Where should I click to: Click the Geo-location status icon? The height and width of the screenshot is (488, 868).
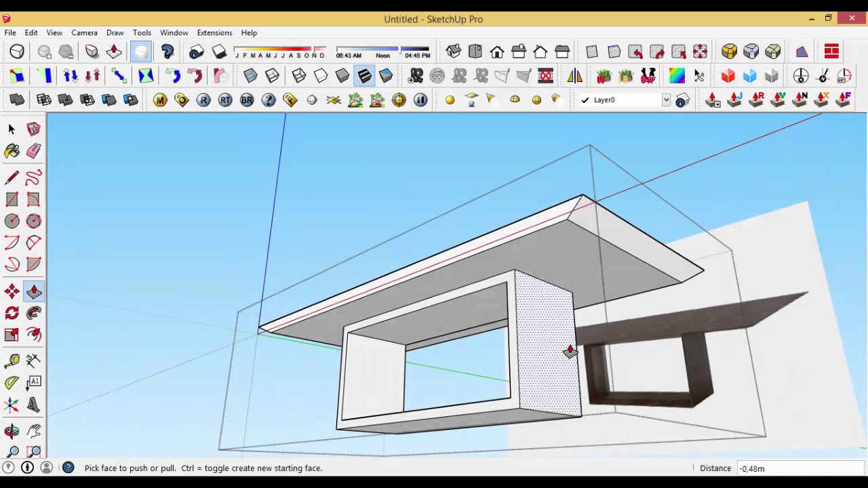pos(9,468)
